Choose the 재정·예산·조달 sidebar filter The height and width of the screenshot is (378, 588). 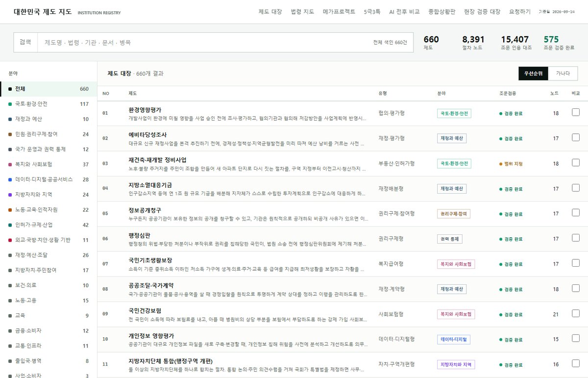coord(49,255)
